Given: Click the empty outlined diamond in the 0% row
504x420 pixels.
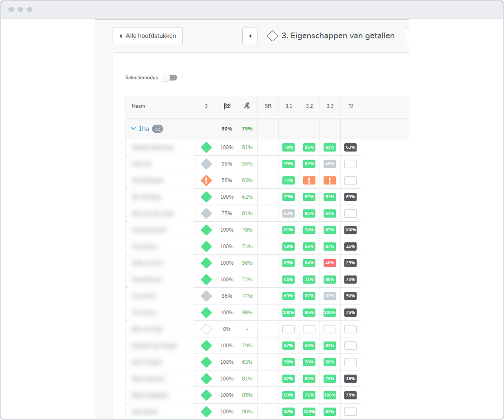Looking at the screenshot, I should [x=206, y=329].
